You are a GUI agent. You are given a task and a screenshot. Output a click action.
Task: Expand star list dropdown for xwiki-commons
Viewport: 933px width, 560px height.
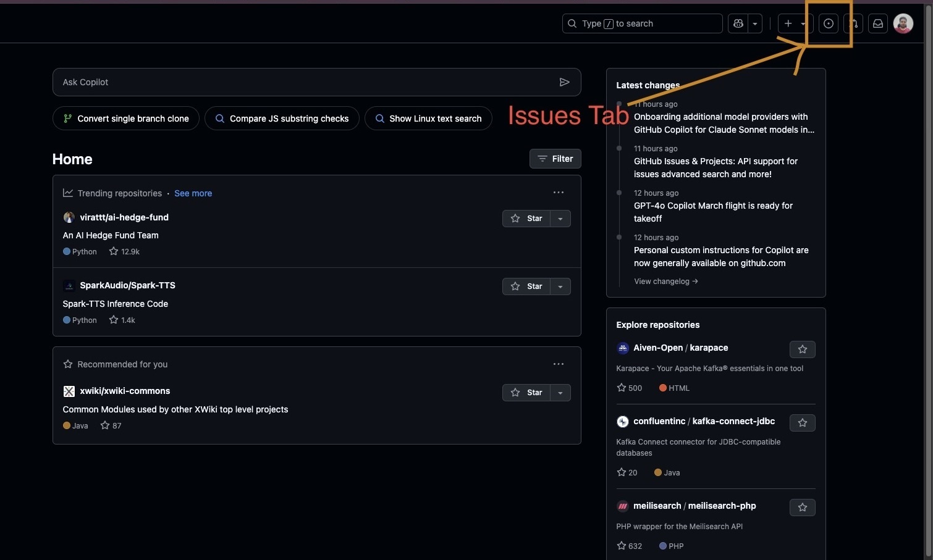tap(560, 393)
